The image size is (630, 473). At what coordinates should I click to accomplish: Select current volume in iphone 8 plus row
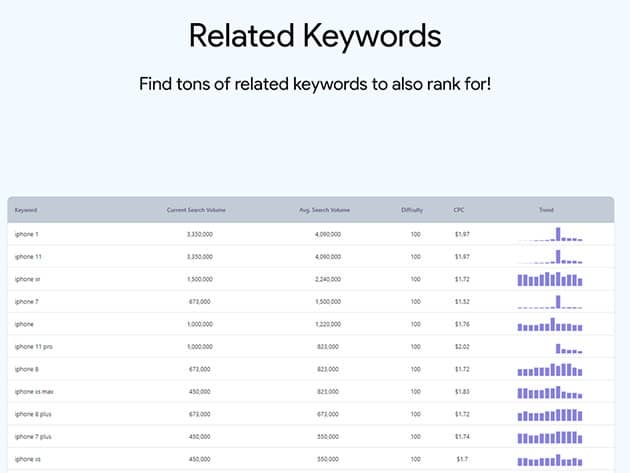(200, 414)
